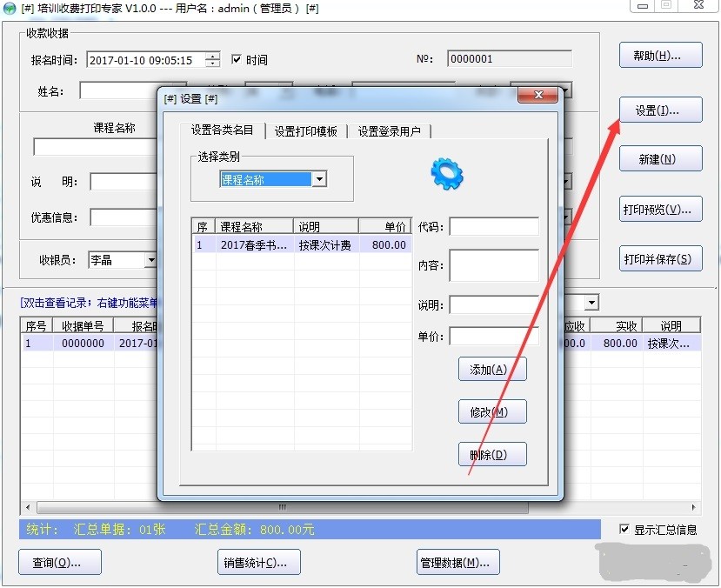The width and height of the screenshot is (721, 588).
Task: Click the globe icon in the title bar
Action: coord(10,8)
